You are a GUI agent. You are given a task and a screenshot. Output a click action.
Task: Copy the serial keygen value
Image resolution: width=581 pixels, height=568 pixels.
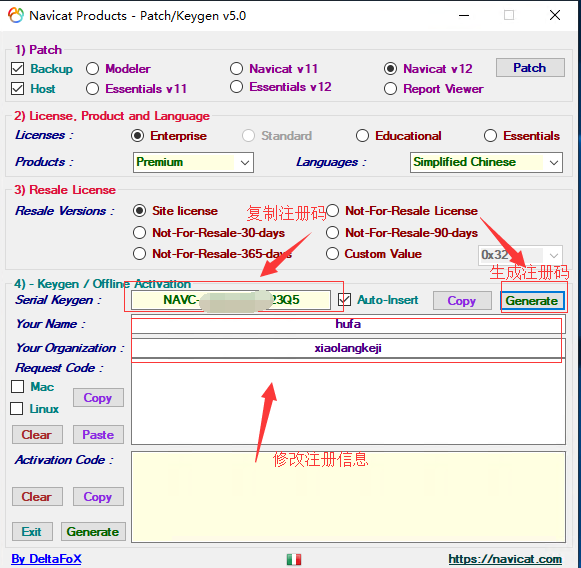(x=462, y=300)
